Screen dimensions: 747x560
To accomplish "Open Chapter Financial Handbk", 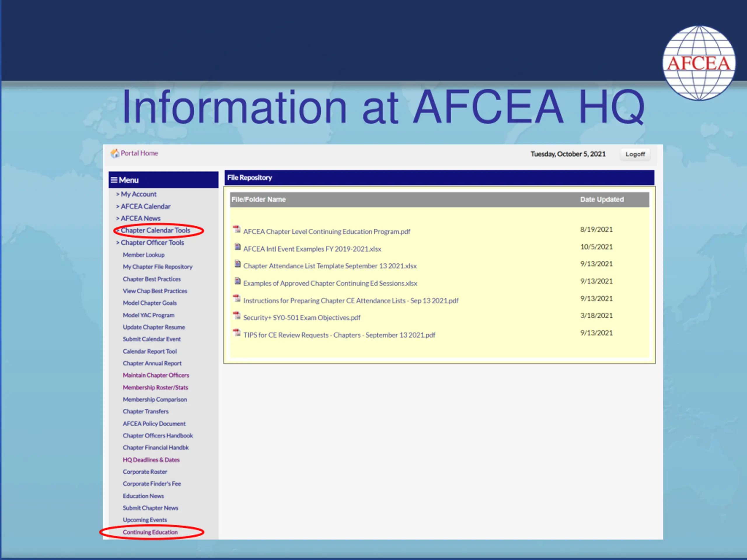I will (156, 447).
